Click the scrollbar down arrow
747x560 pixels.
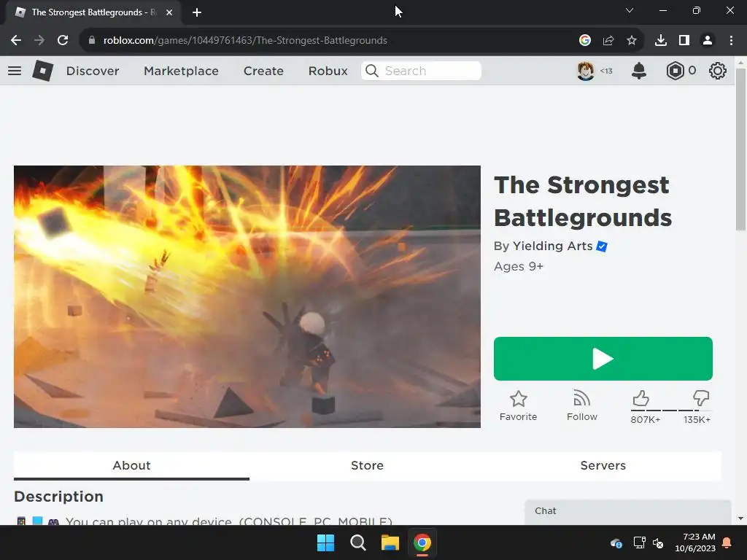[740, 518]
